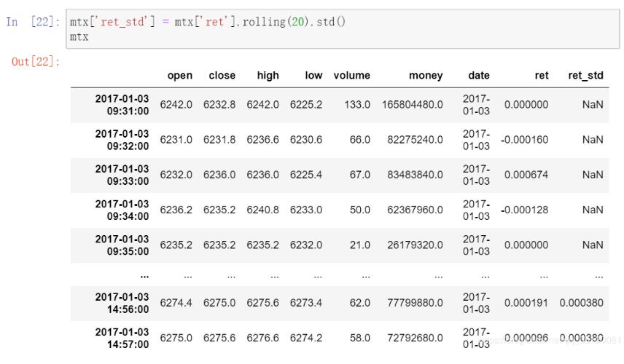Screen dimensions: 624x364
Task: Click index label 2017-01-03 09:35:00
Action: (x=122, y=245)
